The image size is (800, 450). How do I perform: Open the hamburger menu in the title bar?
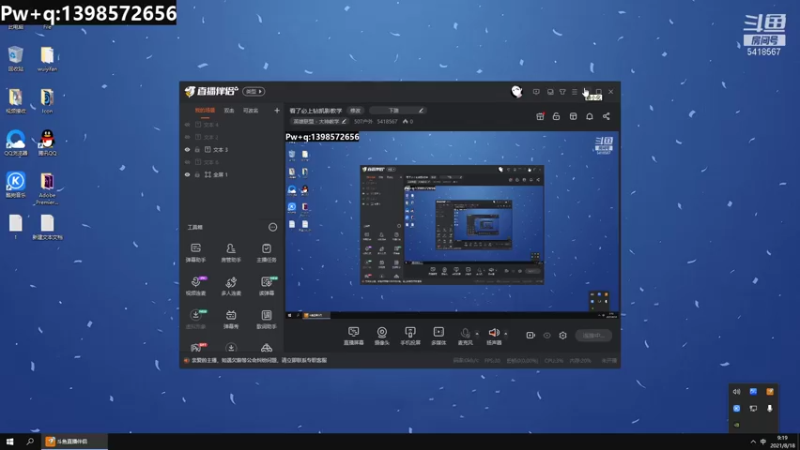click(574, 92)
